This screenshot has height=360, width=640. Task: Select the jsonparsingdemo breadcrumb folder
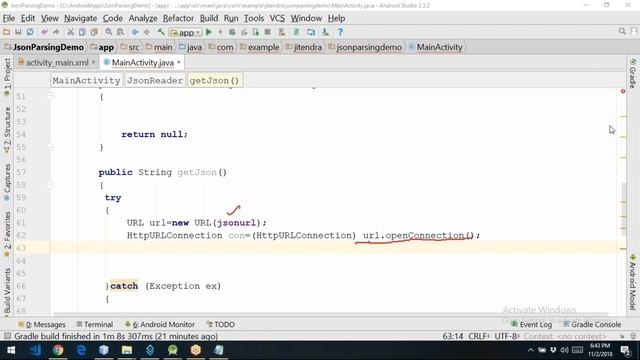pyautogui.click(x=365, y=47)
